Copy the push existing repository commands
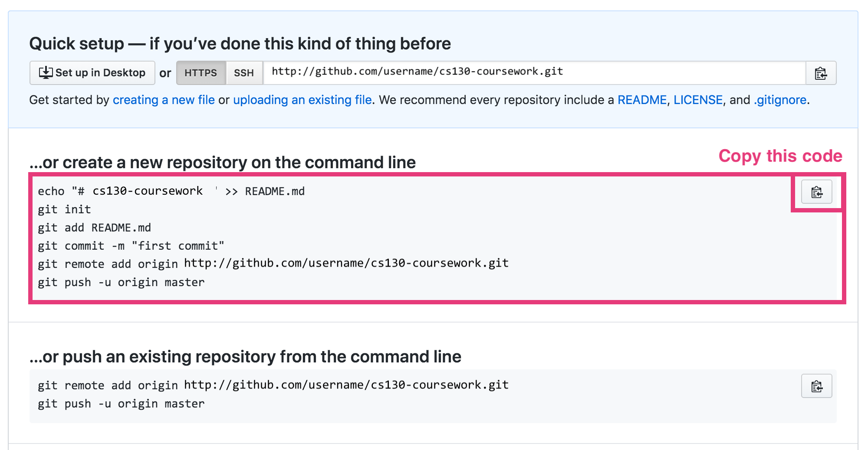Viewport: 868px width, 450px height. (x=816, y=386)
